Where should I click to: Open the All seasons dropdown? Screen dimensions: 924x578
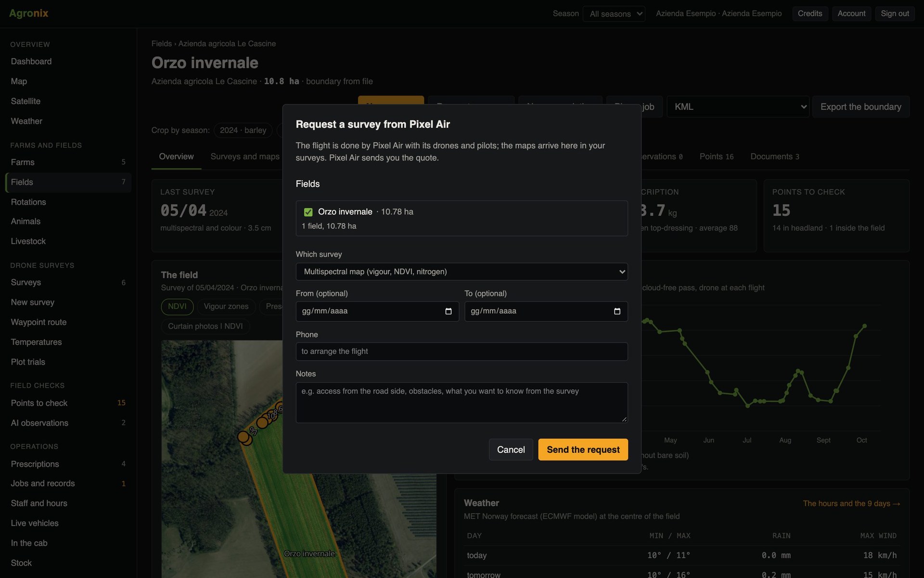click(x=614, y=13)
